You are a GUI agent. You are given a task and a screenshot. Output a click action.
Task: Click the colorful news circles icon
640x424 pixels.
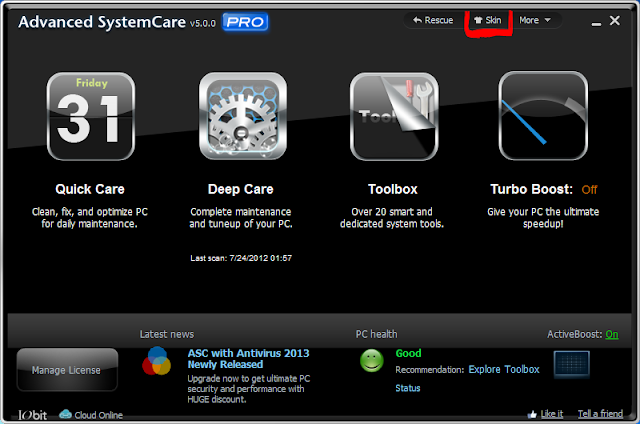156,361
